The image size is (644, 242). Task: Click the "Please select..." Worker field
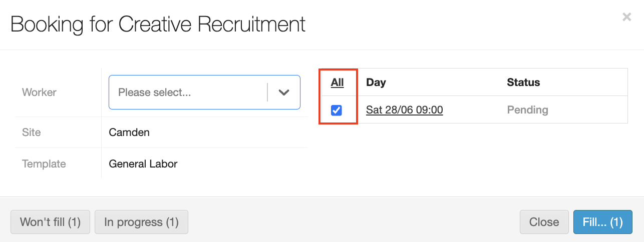tap(188, 92)
